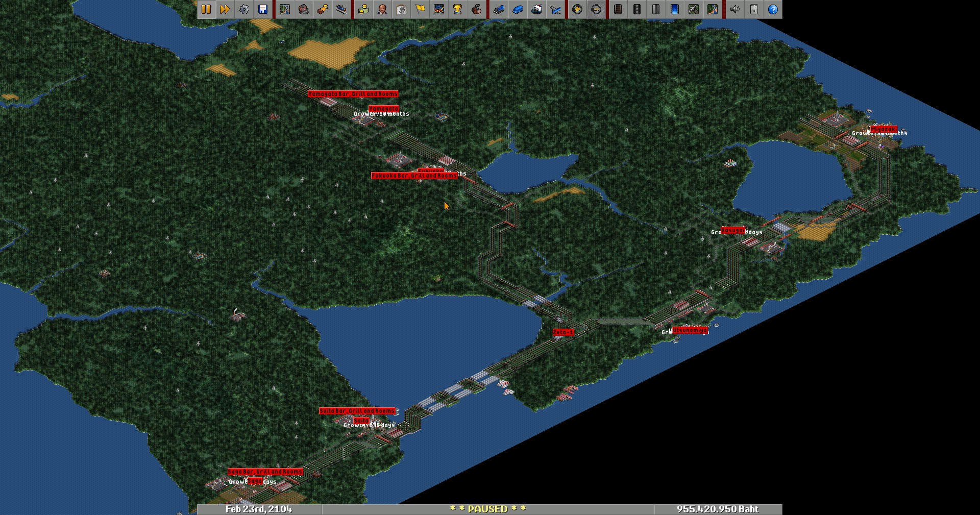This screenshot has height=515, width=980.
Task: Open the minimap menu in the toolbar
Action: [x=285, y=9]
